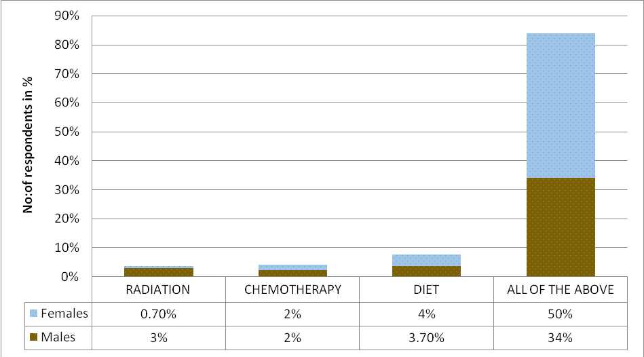Click the DIET category label
644x357 pixels.
pyautogui.click(x=426, y=290)
